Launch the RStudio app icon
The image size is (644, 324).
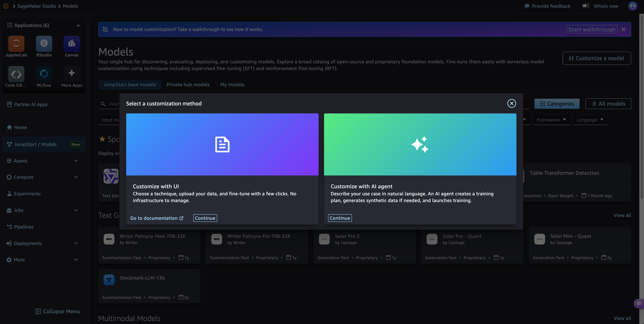[x=44, y=44]
